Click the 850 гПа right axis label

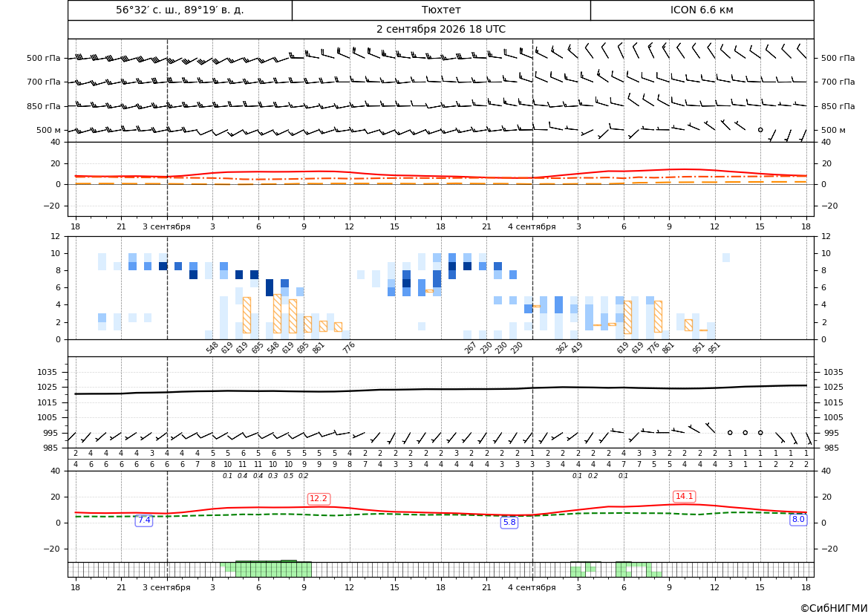[838, 106]
